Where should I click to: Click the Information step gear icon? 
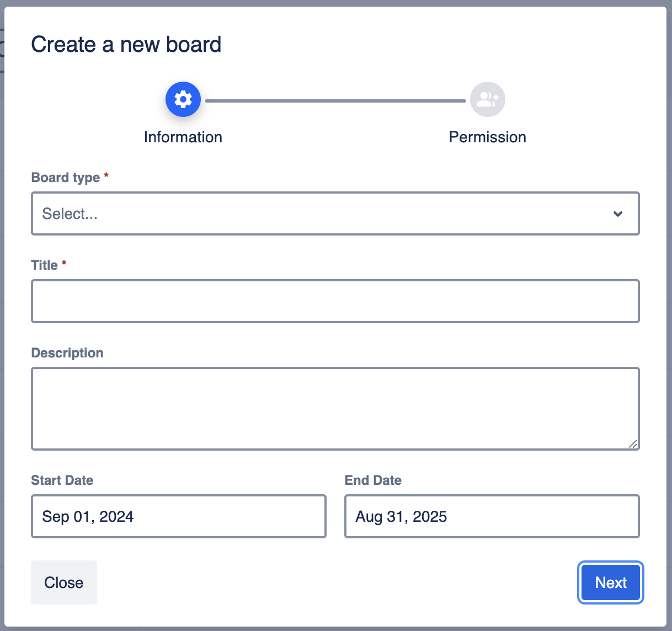point(183,99)
